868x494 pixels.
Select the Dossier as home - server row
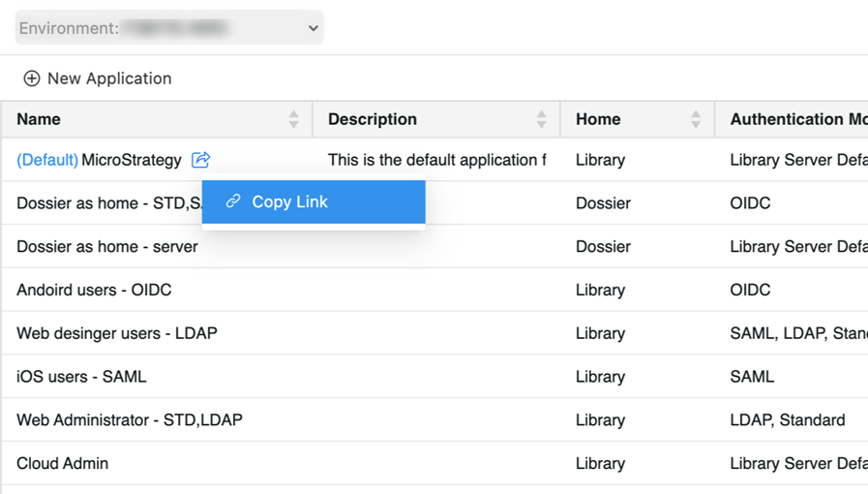coord(107,246)
